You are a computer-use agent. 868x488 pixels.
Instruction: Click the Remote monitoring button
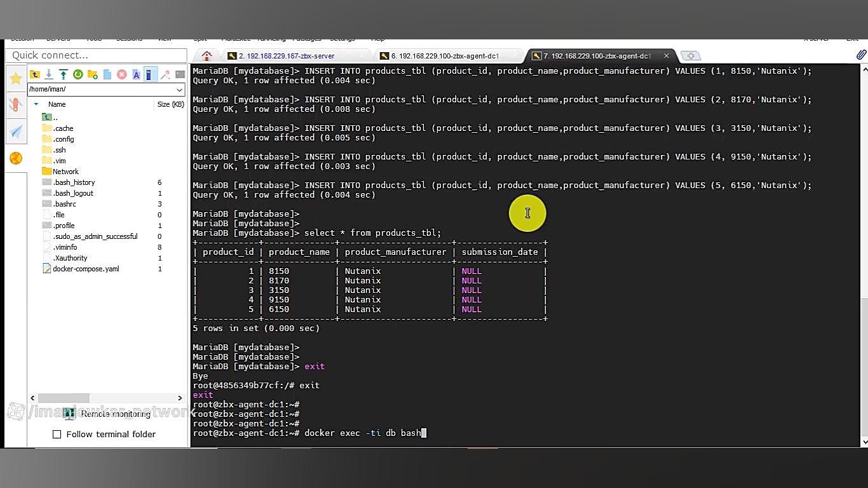point(108,414)
